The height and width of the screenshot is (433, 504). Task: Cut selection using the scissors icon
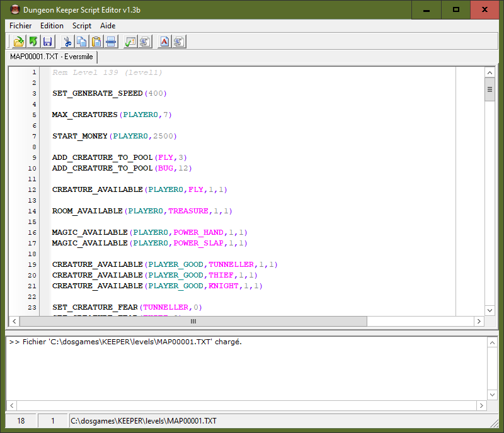[x=67, y=42]
